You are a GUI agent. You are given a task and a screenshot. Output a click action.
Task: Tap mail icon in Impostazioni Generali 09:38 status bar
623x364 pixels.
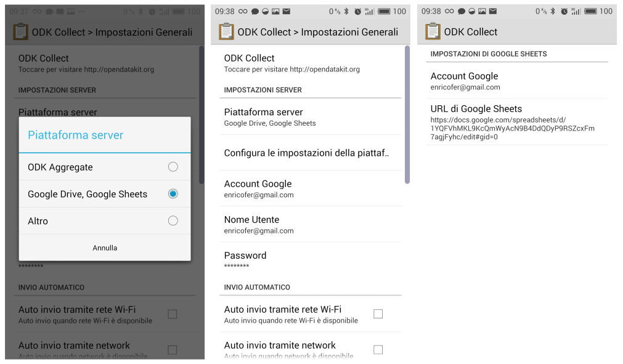point(286,12)
